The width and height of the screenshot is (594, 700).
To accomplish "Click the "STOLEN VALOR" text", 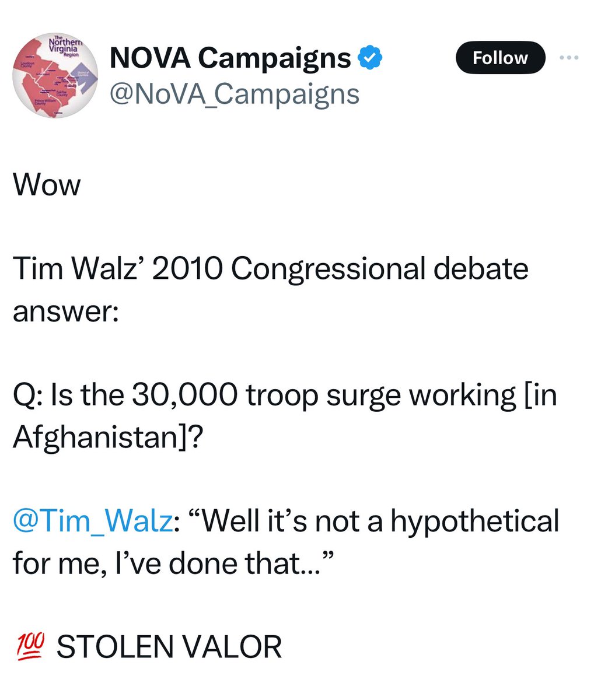I will tap(169, 646).
